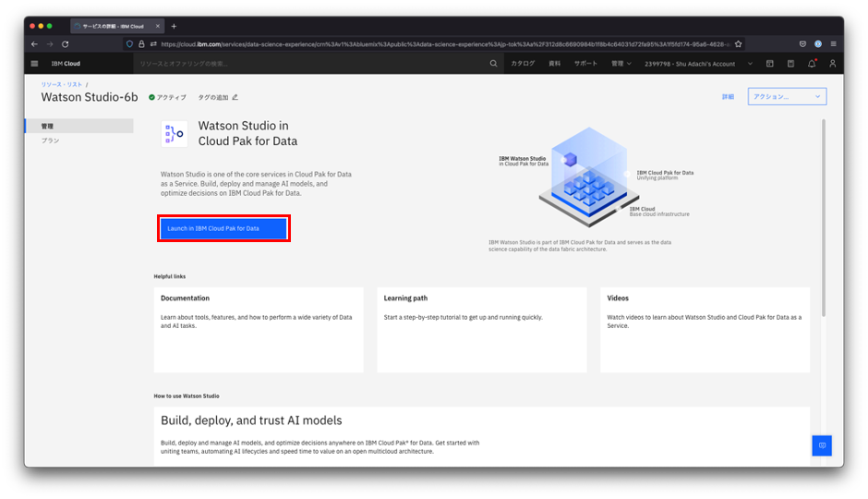The width and height of the screenshot is (868, 499).
Task: Open the アクション dropdown
Action: tap(787, 96)
